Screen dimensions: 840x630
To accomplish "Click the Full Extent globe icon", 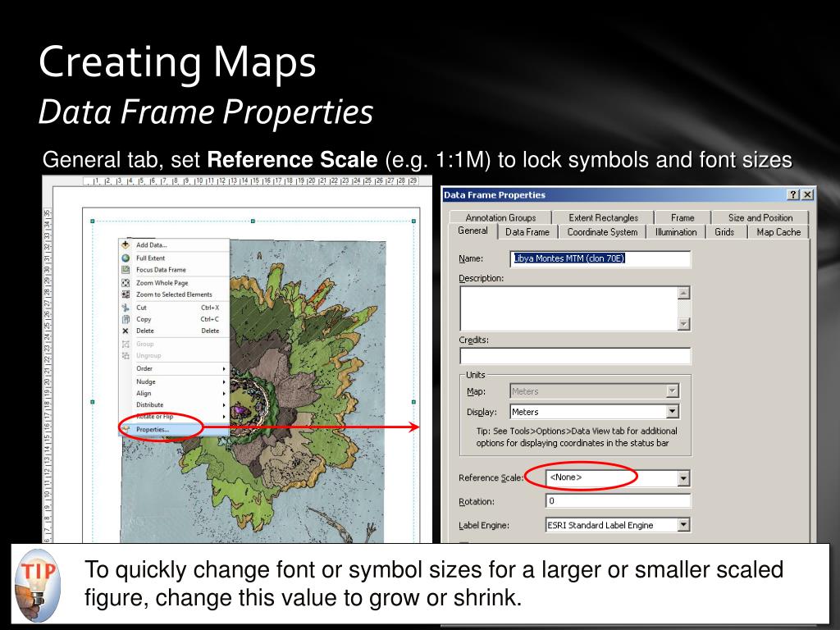I will [x=126, y=258].
